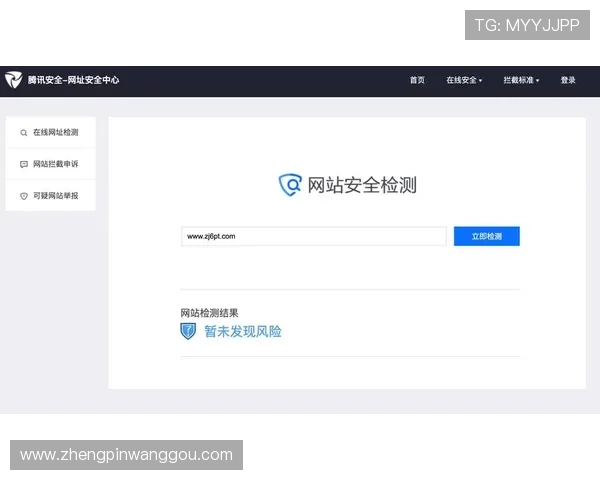This screenshot has width=600, height=480.
Task: Open 网站拦截申诉 in the sidebar
Action: [x=51, y=164]
